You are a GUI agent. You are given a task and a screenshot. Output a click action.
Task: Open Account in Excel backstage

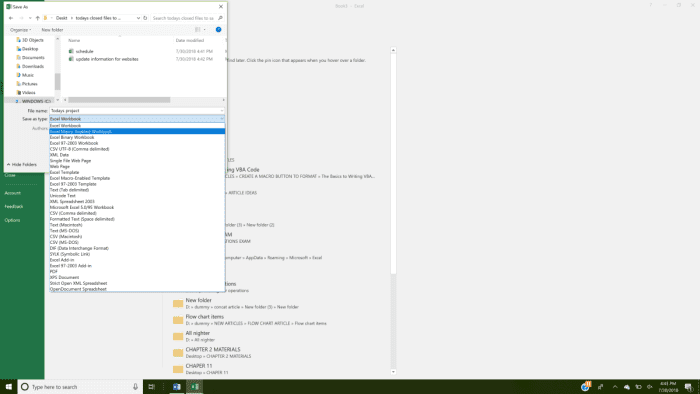[12, 193]
